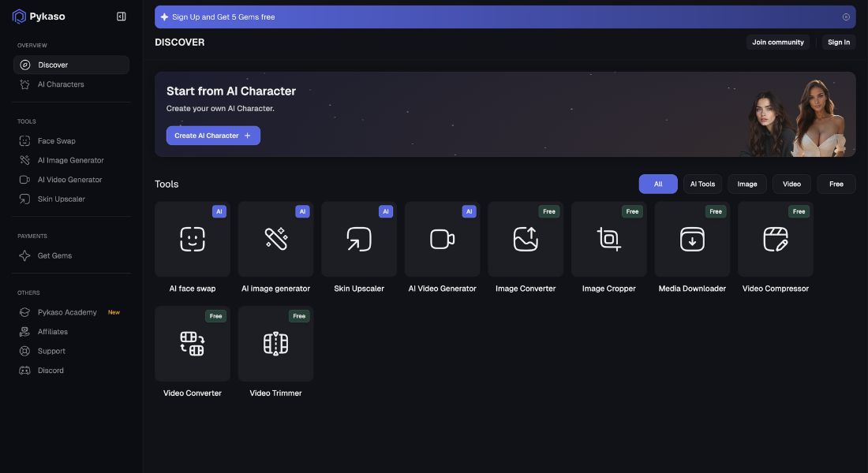
Task: Go to Discover in the sidebar
Action: coord(71,65)
